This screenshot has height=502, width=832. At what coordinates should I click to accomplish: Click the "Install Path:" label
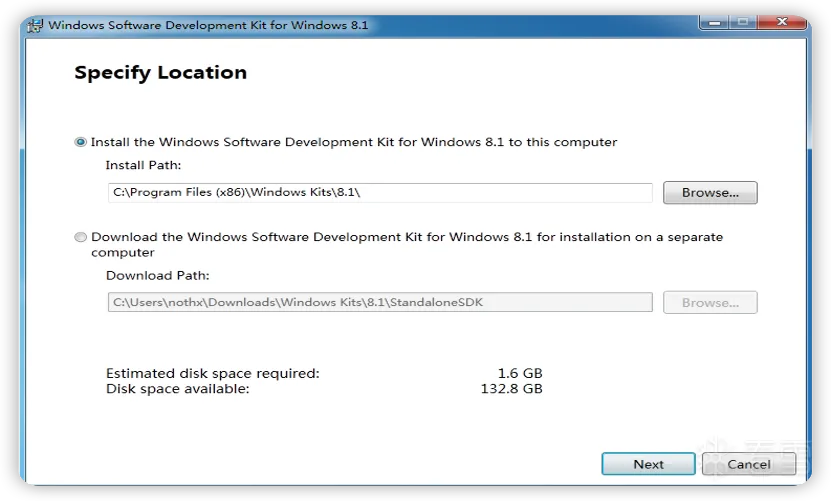pyautogui.click(x=143, y=165)
